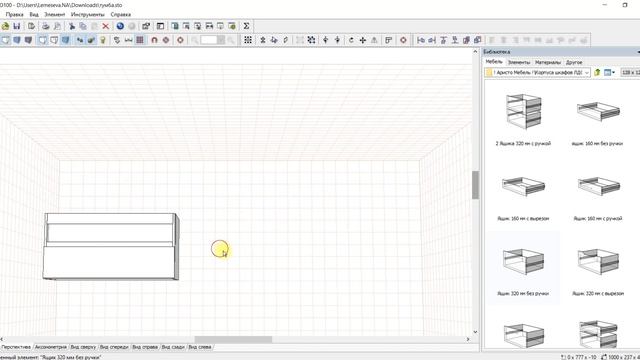Switch to the Другое library tab

pyautogui.click(x=574, y=62)
